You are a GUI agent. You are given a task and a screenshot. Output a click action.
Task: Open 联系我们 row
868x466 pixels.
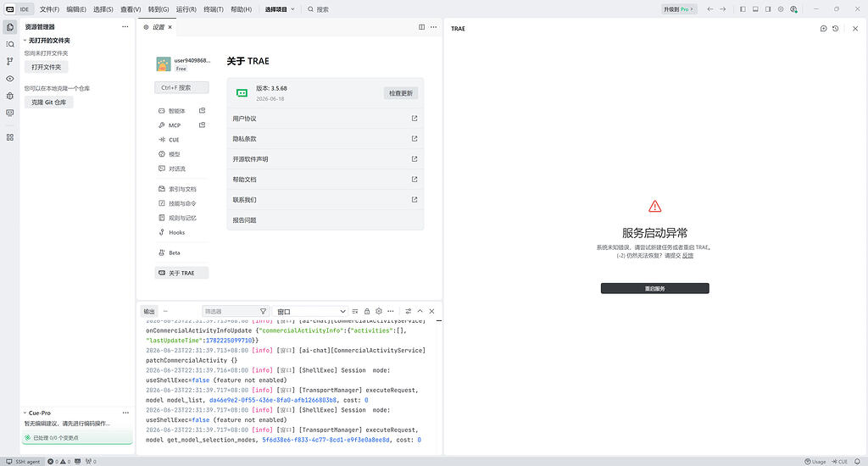325,200
